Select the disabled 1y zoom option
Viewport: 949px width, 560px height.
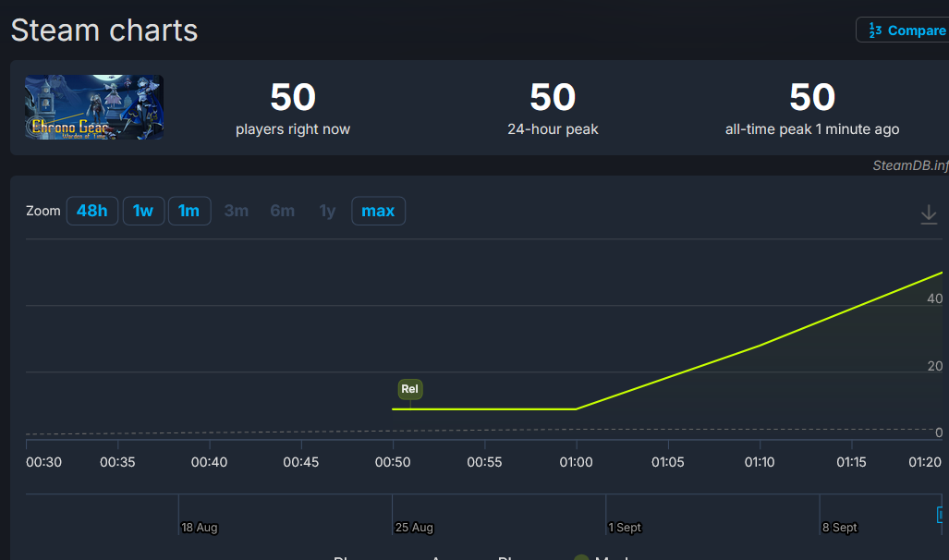point(327,211)
